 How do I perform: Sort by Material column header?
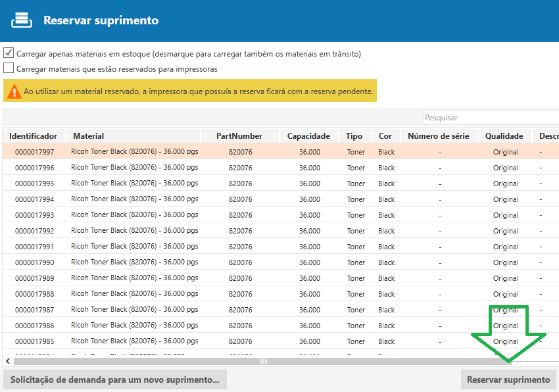point(88,136)
